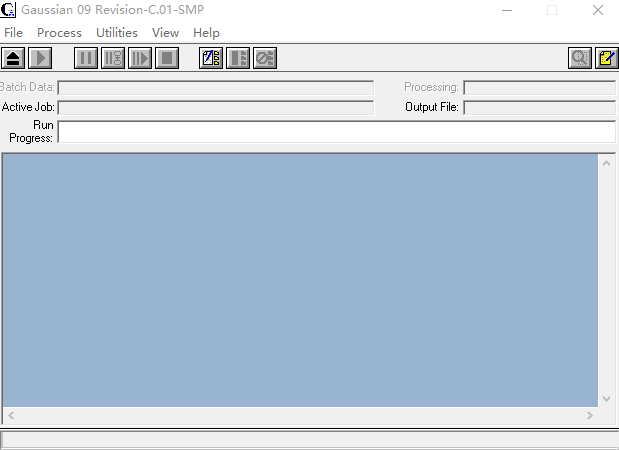The height and width of the screenshot is (450, 619).
Task: Click the Active Job field
Action: (216, 107)
